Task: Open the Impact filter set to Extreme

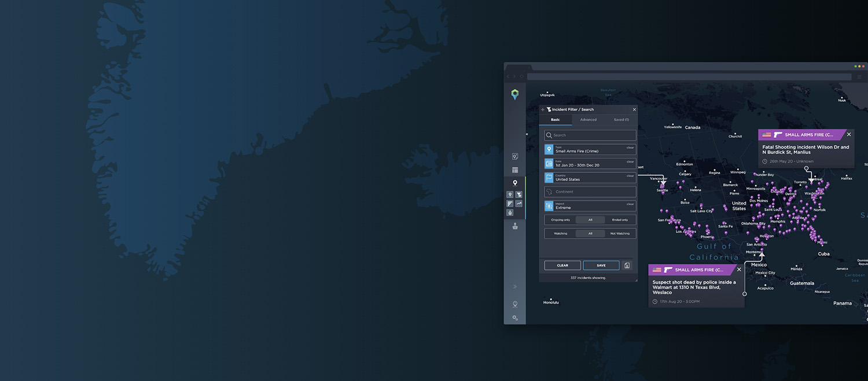Action: (589, 205)
